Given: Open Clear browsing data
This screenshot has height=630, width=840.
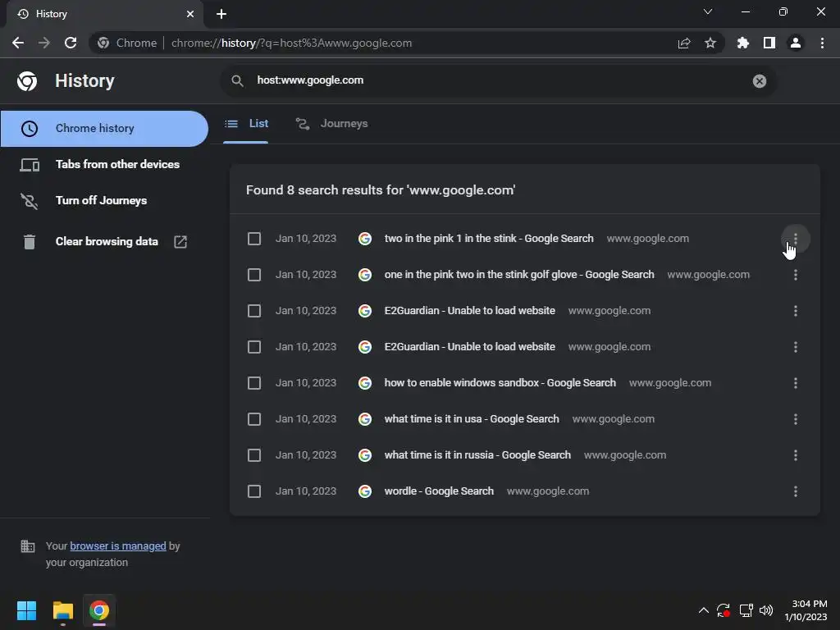Looking at the screenshot, I should pos(107,241).
